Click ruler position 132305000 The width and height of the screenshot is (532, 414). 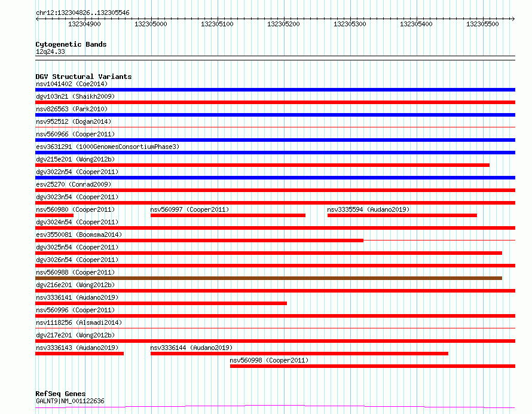[151, 24]
